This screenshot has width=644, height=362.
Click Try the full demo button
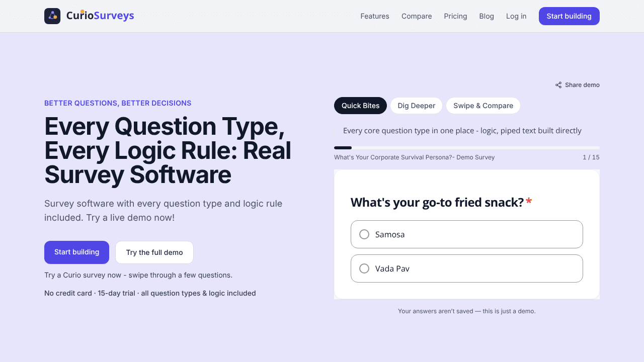coord(154,252)
